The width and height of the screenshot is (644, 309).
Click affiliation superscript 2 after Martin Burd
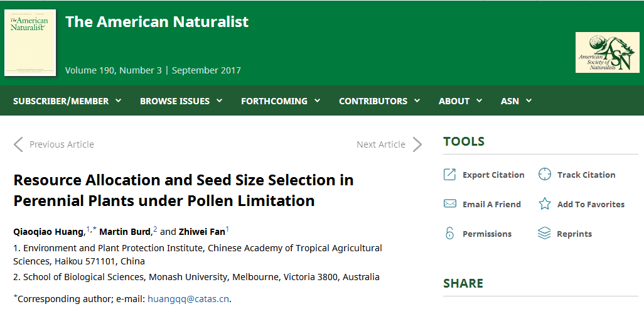[155, 229]
